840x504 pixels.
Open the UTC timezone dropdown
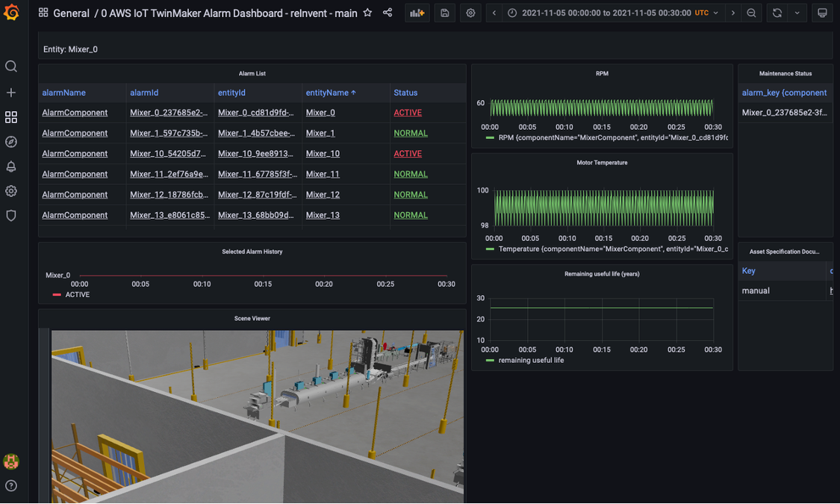(706, 13)
